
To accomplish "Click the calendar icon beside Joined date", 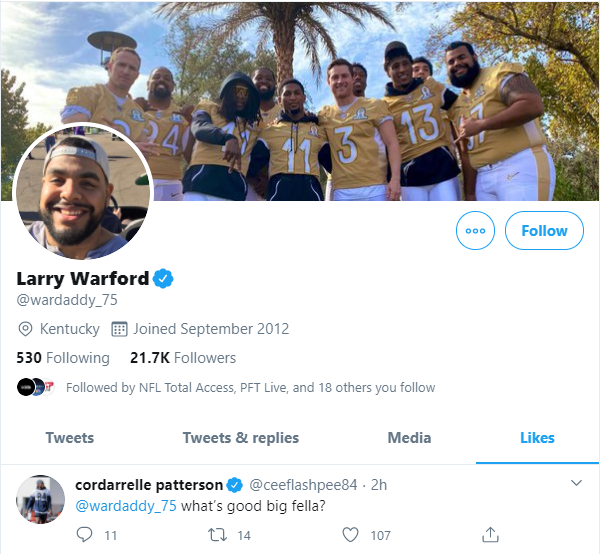I will (119, 329).
